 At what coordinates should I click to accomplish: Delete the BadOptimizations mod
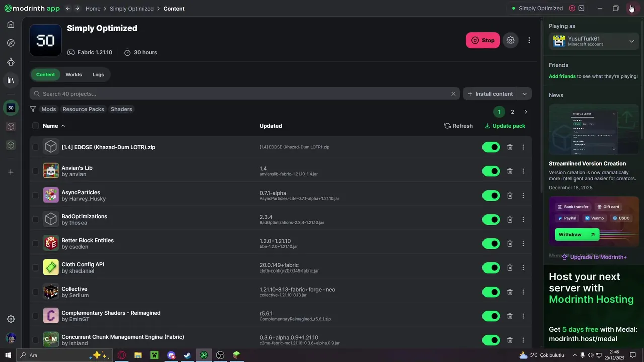(x=510, y=220)
